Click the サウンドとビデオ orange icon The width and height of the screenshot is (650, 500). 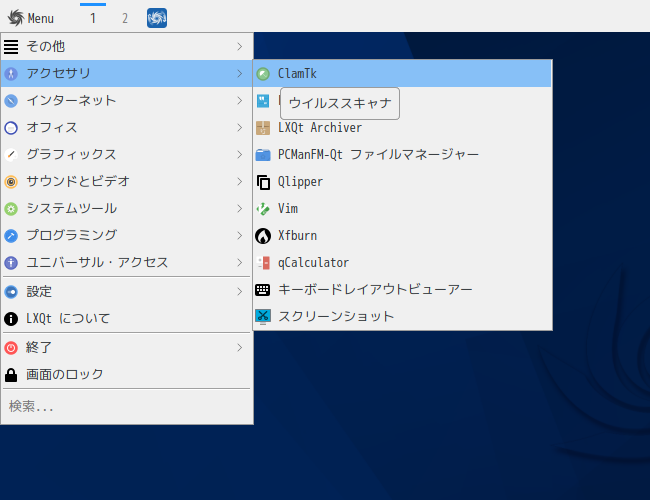tap(11, 182)
